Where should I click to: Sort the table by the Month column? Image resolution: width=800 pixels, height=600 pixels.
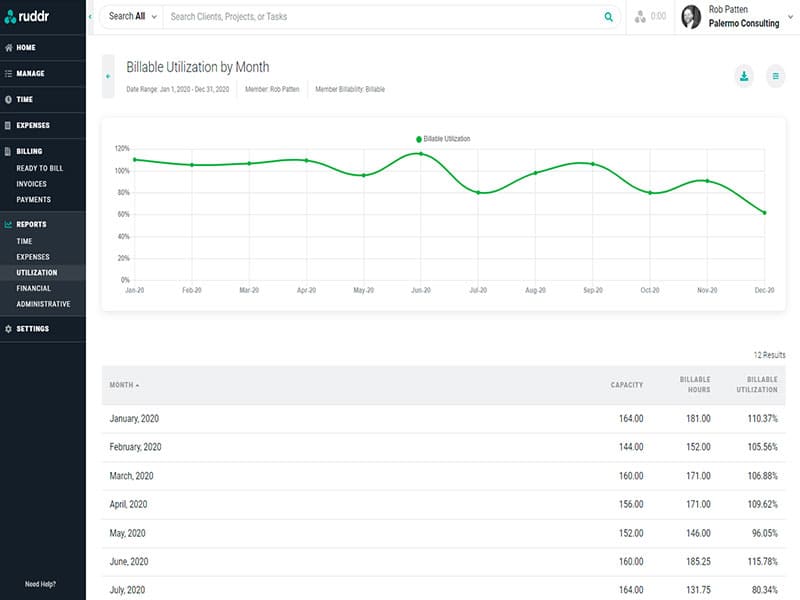tap(124, 385)
